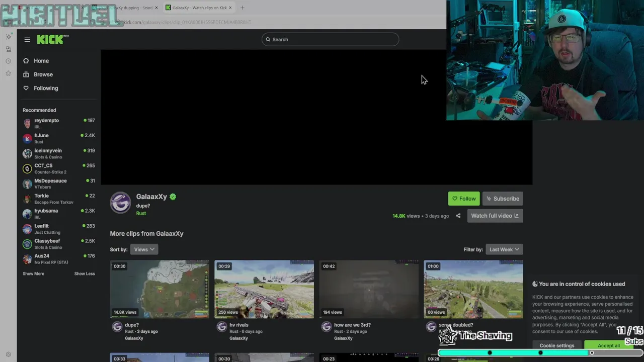This screenshot has height=362, width=644.
Task: Open reydempto recommended channel
Action: [59, 123]
